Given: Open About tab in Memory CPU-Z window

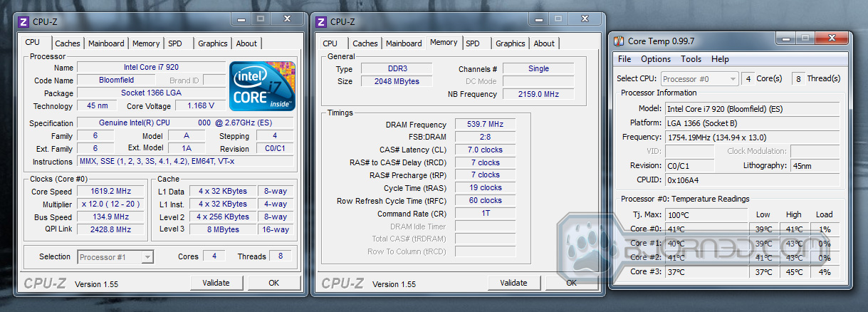Looking at the screenshot, I should click(544, 43).
